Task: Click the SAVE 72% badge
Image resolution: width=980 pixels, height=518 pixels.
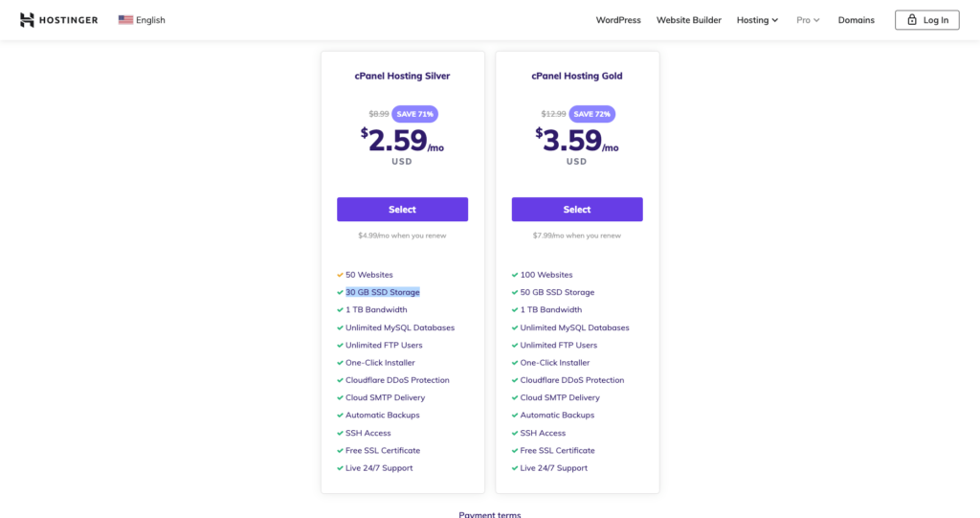Action: point(591,114)
